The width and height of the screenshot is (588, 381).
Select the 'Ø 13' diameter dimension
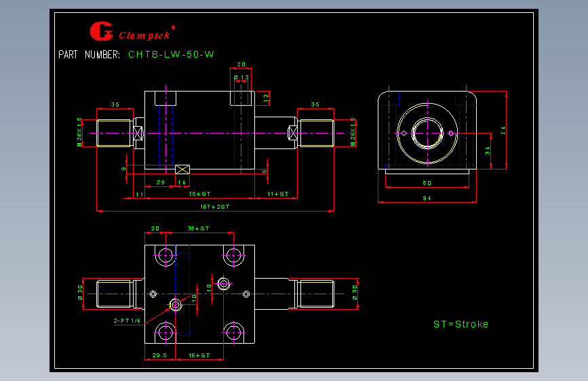click(x=241, y=77)
